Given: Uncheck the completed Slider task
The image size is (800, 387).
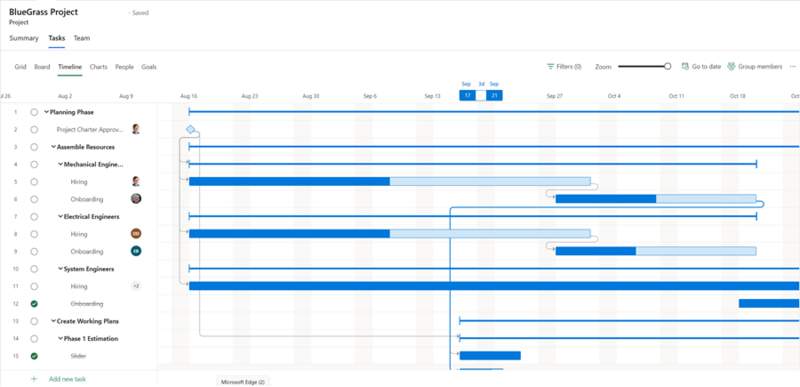Looking at the screenshot, I should 34,356.
